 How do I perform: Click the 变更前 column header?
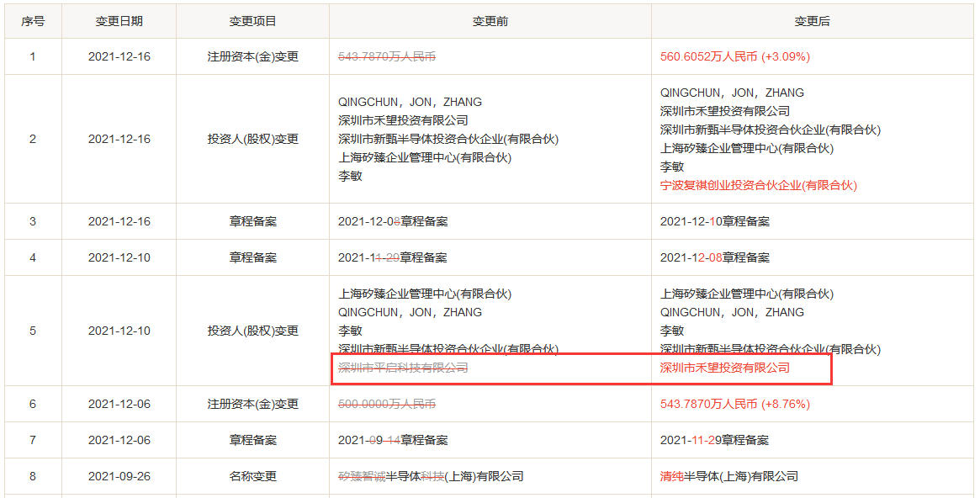pos(490,21)
